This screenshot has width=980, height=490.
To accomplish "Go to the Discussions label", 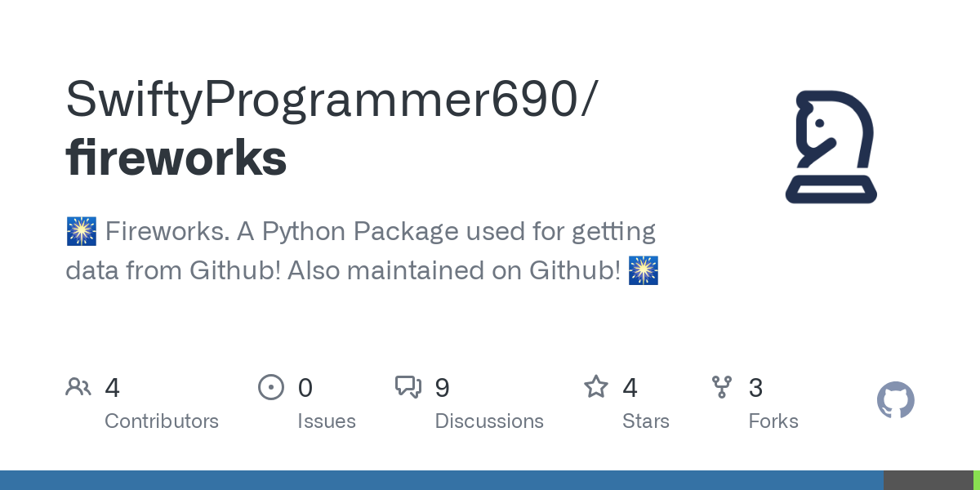I will click(x=489, y=421).
